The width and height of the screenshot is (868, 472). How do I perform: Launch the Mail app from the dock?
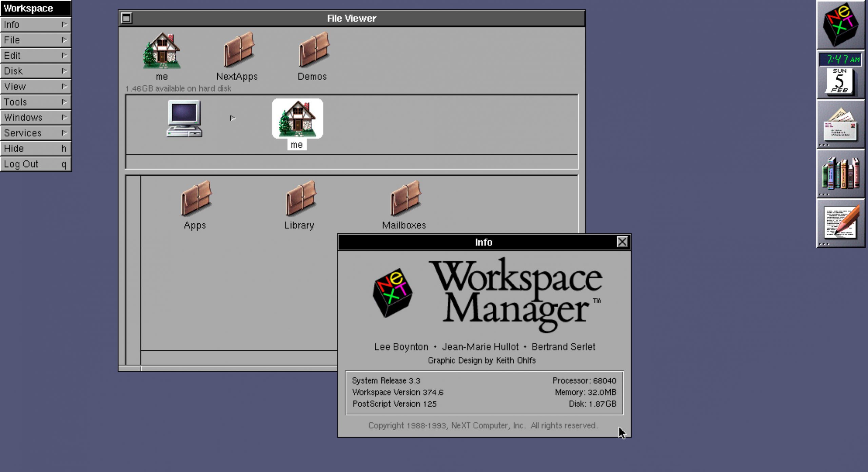click(x=841, y=124)
